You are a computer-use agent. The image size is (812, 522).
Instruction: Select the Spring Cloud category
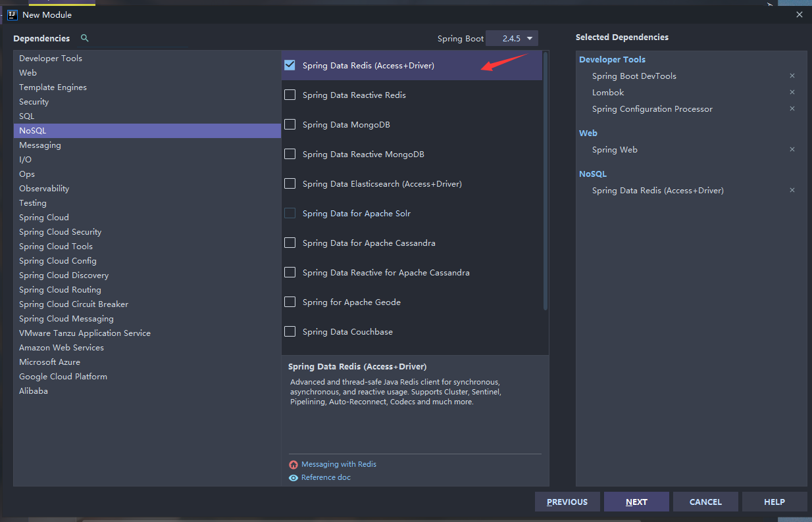point(44,217)
